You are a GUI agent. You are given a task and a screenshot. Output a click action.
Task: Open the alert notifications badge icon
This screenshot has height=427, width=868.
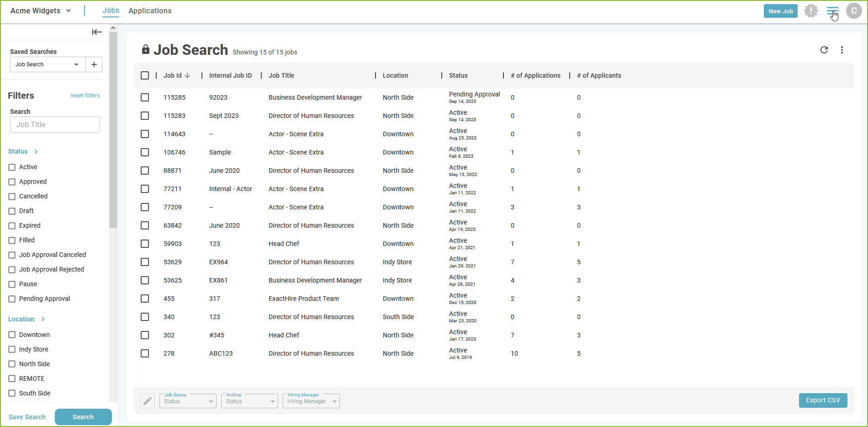pos(811,11)
